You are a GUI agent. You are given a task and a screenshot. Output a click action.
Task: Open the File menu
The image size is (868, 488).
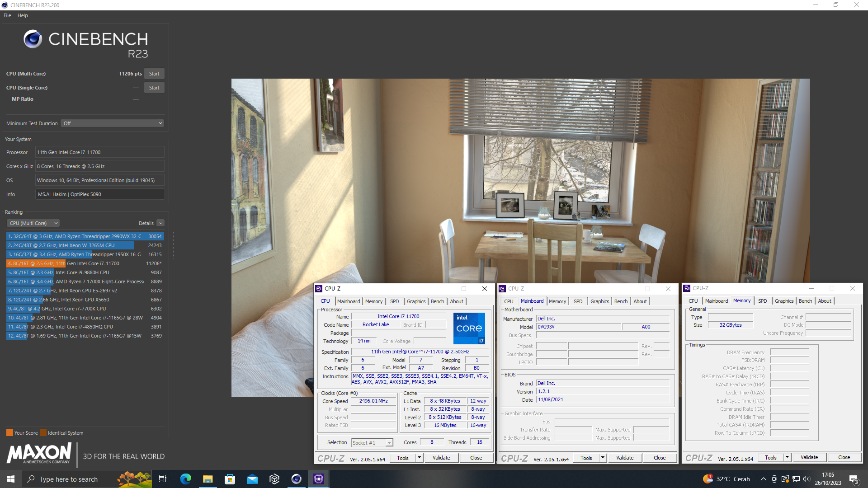pyautogui.click(x=7, y=15)
